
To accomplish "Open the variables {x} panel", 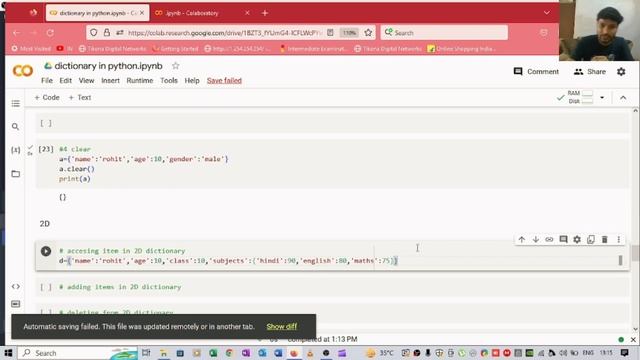I will 16,150.
